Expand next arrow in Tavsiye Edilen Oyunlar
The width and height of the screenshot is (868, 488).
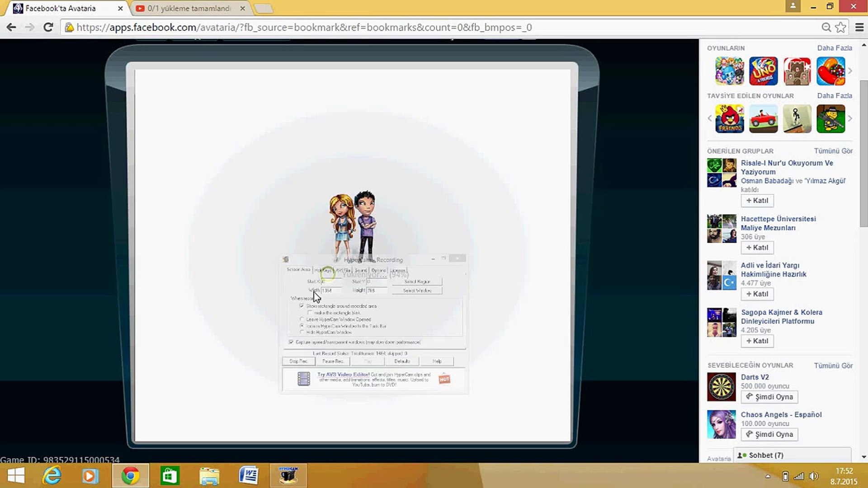tap(850, 118)
